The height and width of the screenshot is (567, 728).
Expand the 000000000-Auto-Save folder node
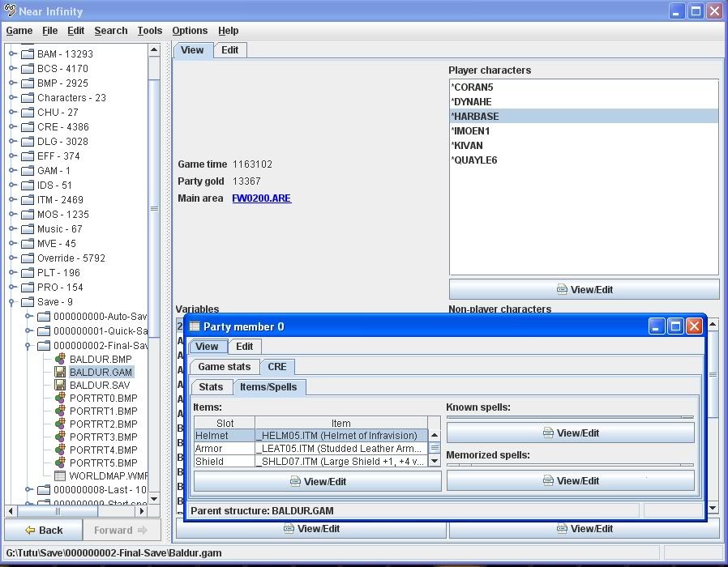click(29, 316)
